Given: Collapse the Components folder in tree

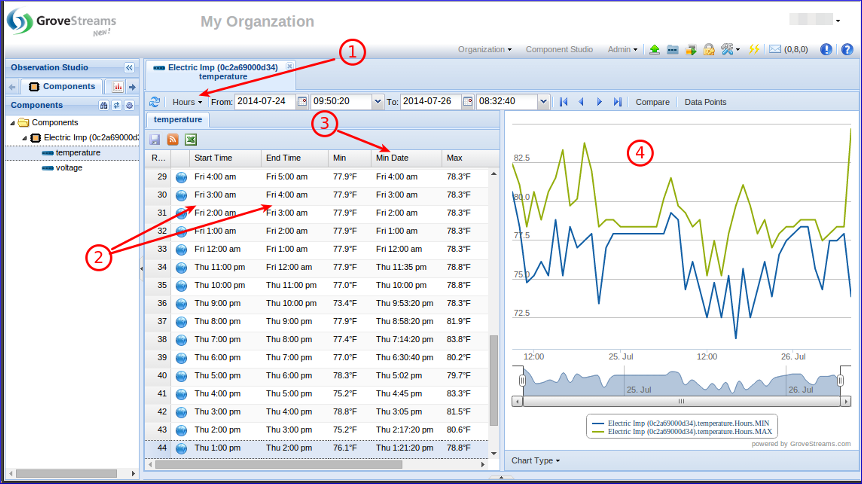Looking at the screenshot, I should point(12,122).
